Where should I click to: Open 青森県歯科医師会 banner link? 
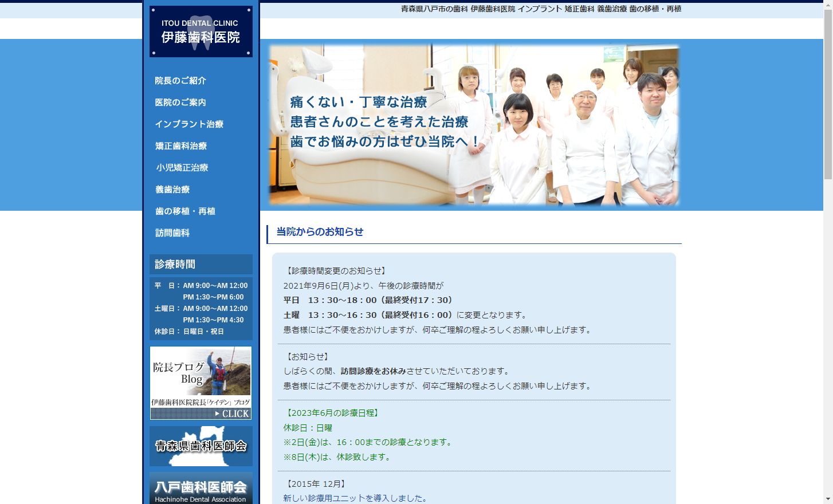coord(201,446)
